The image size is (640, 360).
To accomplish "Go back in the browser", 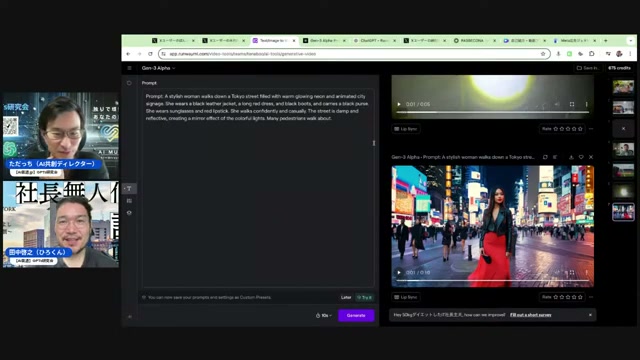I will pos(128,54).
